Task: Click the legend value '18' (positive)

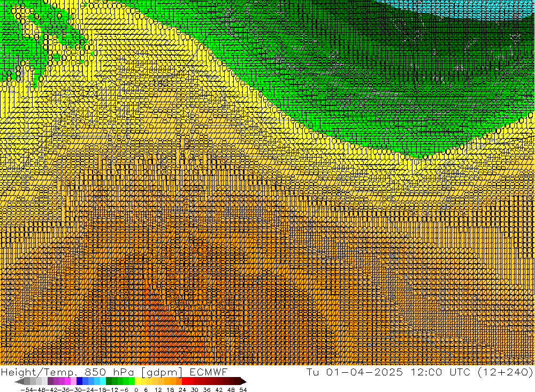Action: [170, 390]
